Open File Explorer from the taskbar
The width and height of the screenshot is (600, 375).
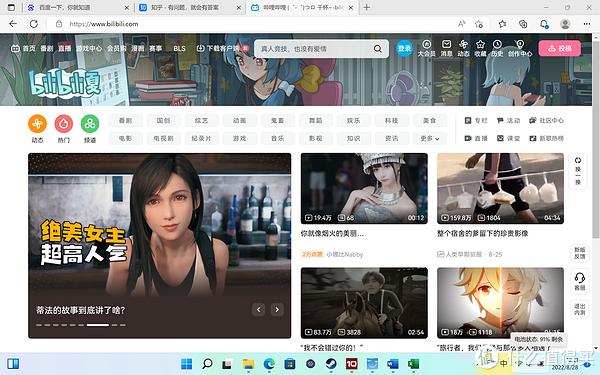(x=248, y=364)
